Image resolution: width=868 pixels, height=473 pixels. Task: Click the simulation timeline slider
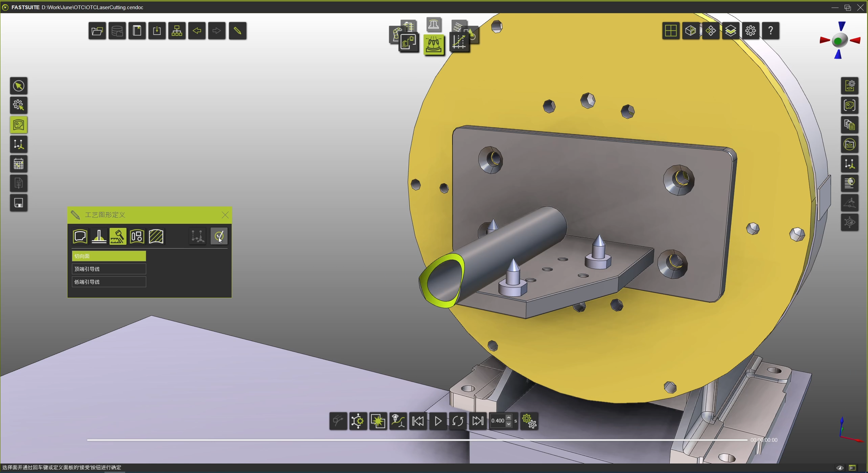[417, 440]
